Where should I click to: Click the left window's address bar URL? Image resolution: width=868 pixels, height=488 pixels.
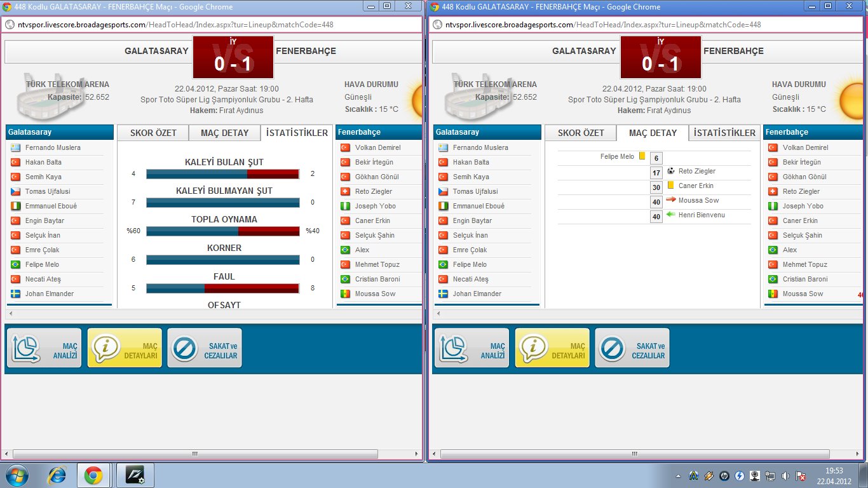(x=175, y=25)
